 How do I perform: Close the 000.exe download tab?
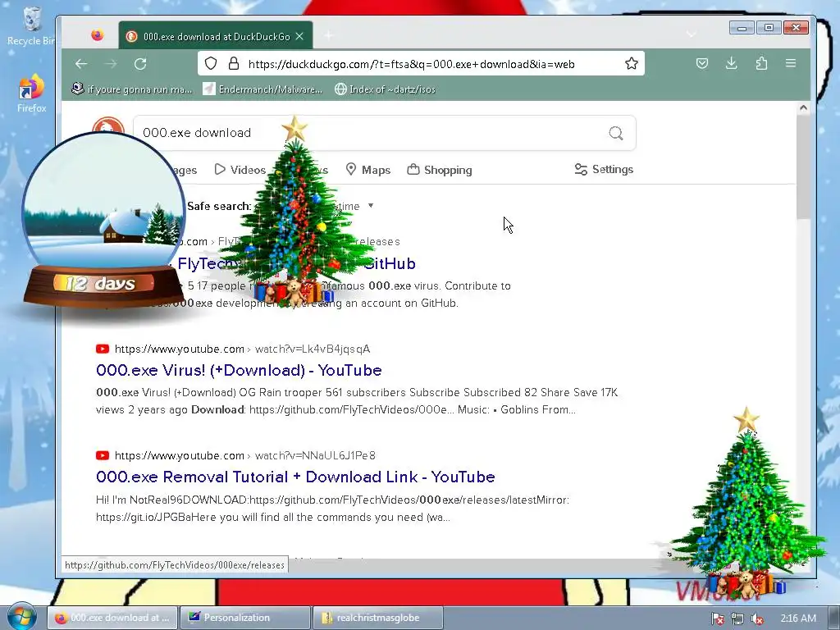pos(299,36)
